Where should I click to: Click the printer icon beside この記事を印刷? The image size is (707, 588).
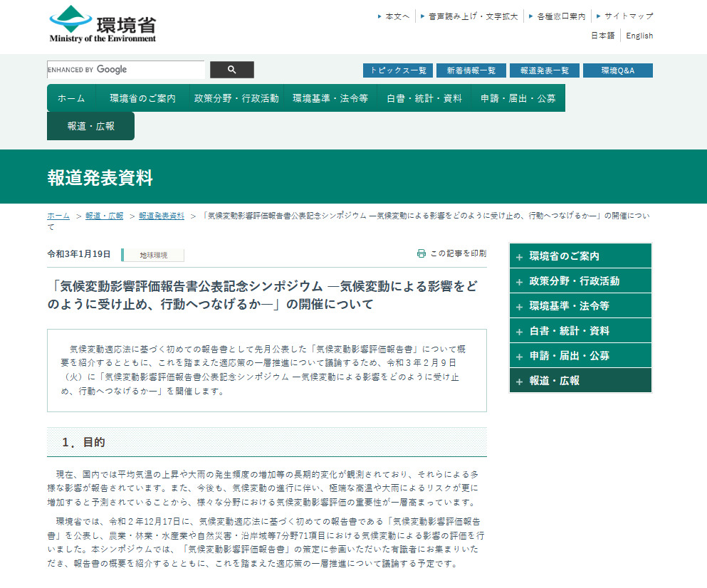[421, 253]
